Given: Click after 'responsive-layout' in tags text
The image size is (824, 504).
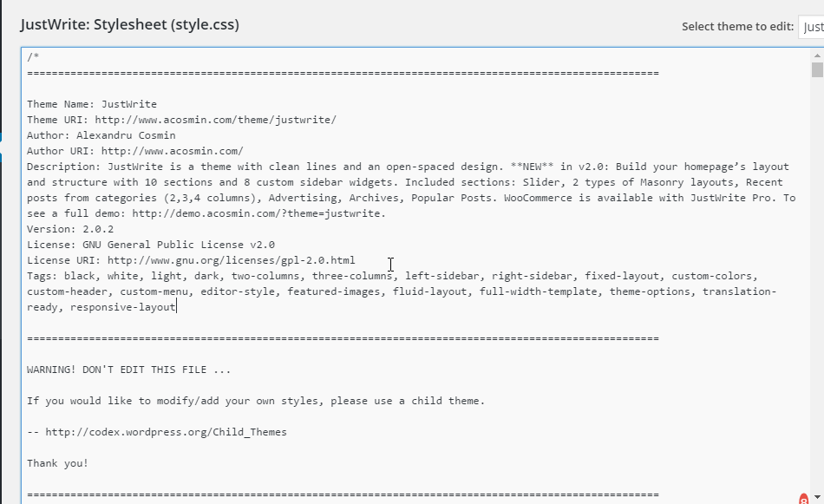Looking at the screenshot, I should [177, 307].
